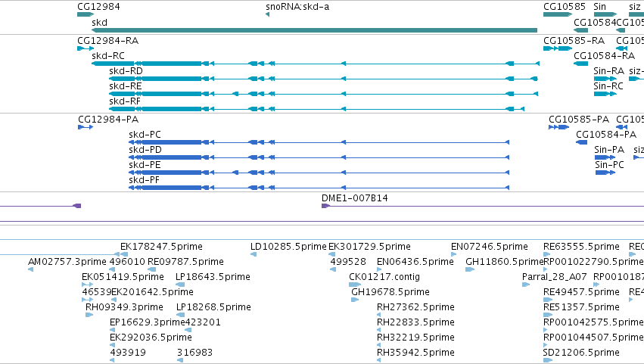Select the Sin-PA protein label
The width and height of the screenshot is (644, 364).
[609, 150]
